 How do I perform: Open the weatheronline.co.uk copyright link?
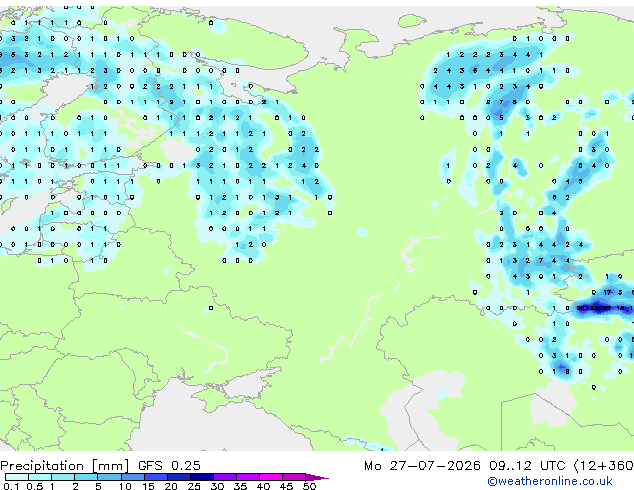pyautogui.click(x=550, y=481)
